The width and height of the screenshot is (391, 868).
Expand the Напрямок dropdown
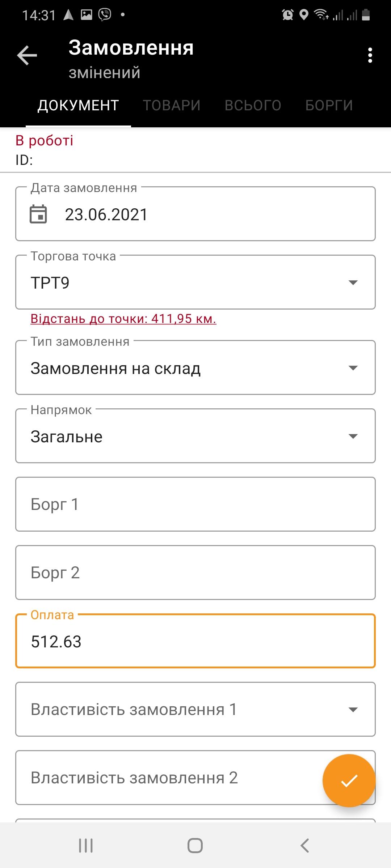[353, 436]
